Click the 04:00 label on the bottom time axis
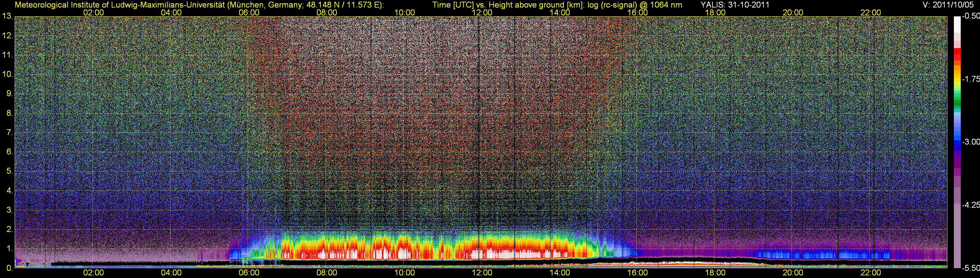This screenshot has height=278, width=980. pyautogui.click(x=171, y=273)
